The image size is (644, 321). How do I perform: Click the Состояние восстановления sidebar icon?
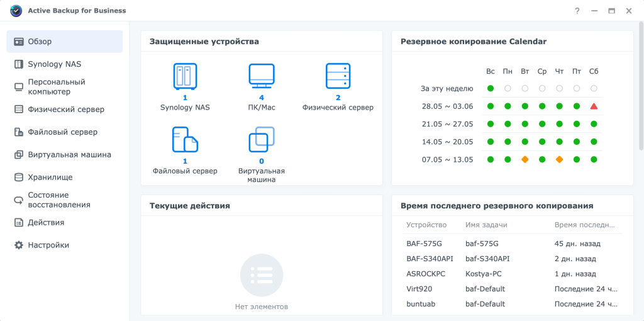[x=19, y=200]
